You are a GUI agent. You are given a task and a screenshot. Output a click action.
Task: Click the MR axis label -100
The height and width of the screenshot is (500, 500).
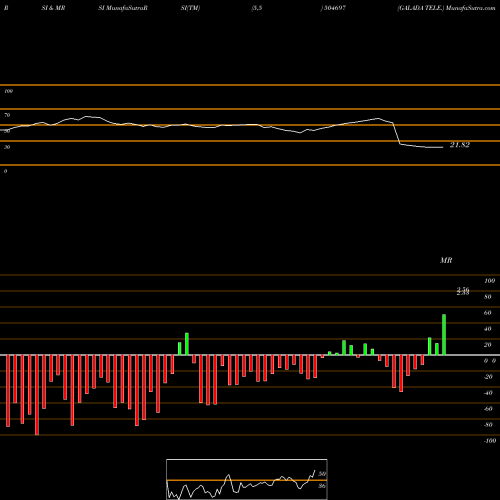[490, 441]
